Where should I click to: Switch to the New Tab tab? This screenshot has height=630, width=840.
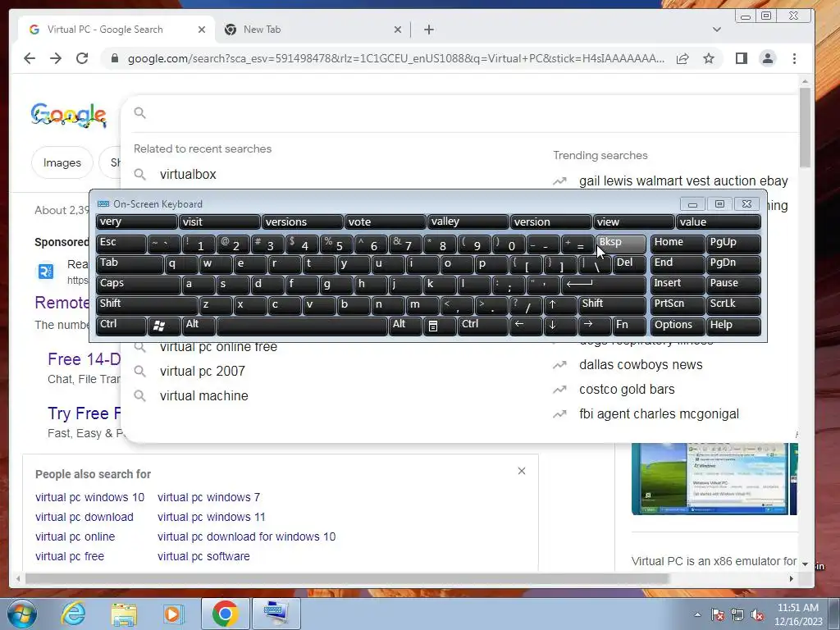pyautogui.click(x=313, y=30)
